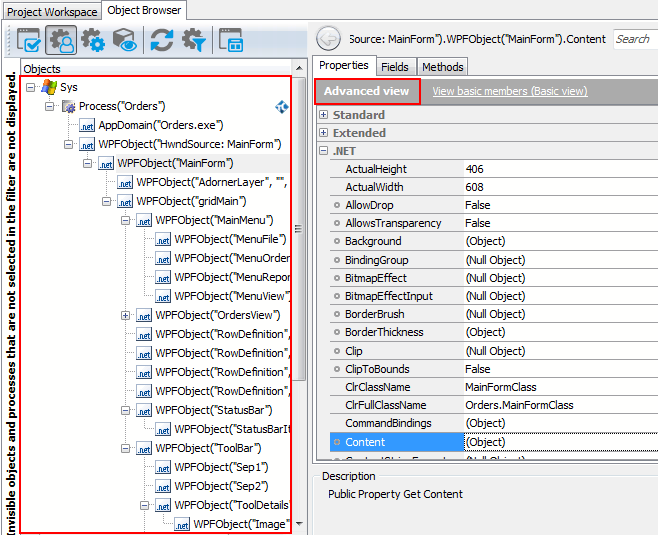Click the window with checkmark toolbar icon
The image size is (658, 535).
(29, 40)
